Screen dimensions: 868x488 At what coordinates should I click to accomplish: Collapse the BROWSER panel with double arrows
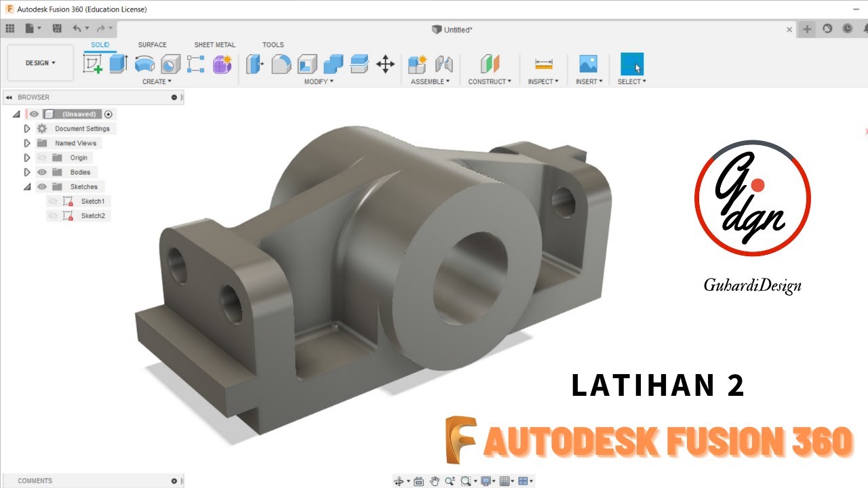[x=9, y=97]
